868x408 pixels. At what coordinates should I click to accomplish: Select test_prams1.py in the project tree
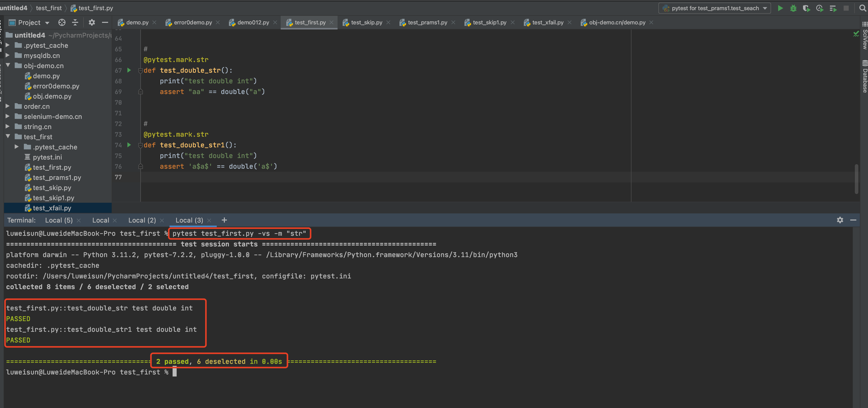57,177
